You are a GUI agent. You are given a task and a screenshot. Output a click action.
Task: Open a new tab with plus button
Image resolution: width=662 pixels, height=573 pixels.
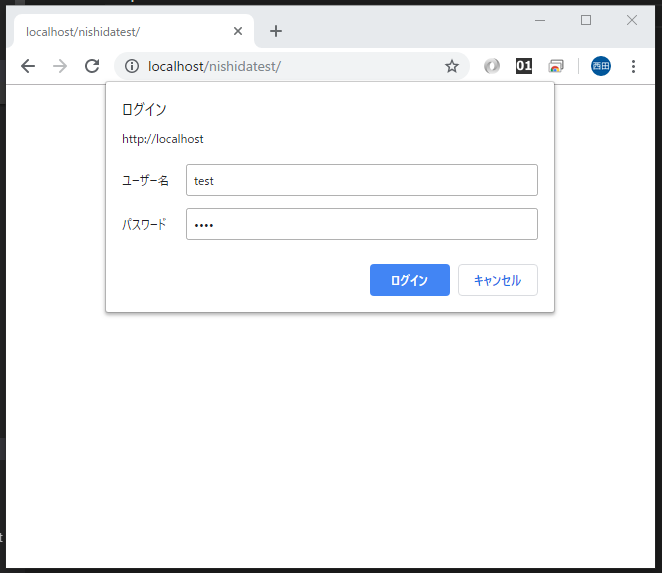[276, 31]
